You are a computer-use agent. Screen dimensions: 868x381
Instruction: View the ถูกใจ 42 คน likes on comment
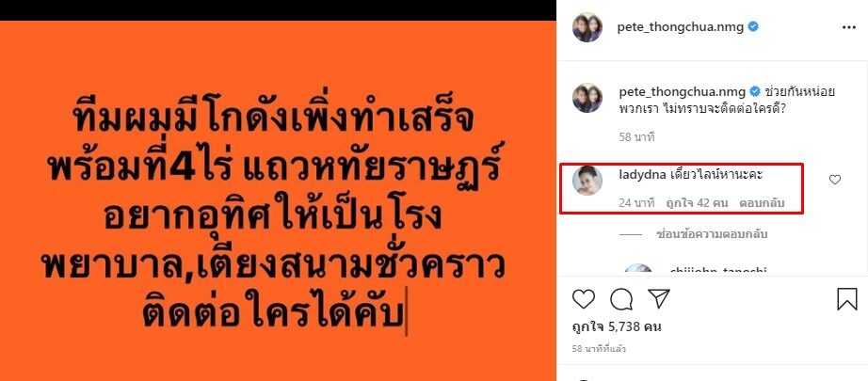pyautogui.click(x=697, y=203)
